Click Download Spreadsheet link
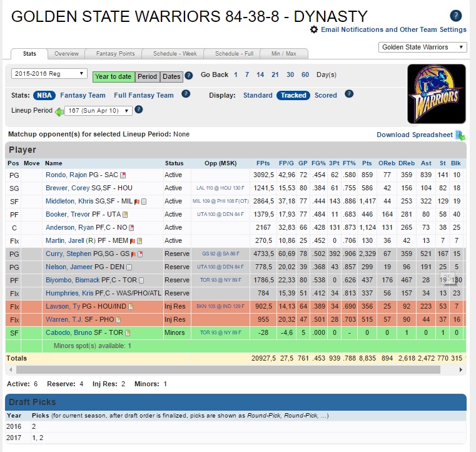The width and height of the screenshot is (476, 452). [x=415, y=135]
